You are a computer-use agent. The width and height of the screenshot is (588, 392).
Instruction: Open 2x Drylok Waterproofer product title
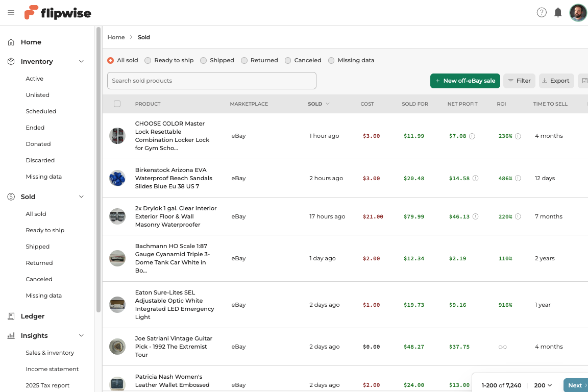pos(176,216)
